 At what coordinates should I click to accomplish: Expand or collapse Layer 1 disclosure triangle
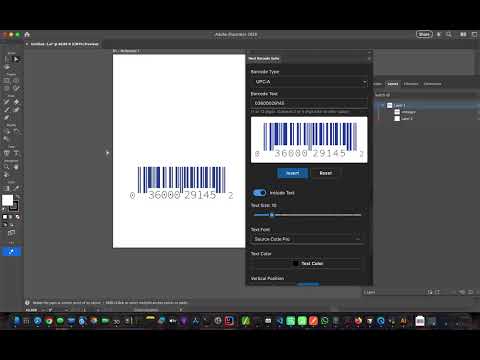tap(383, 105)
